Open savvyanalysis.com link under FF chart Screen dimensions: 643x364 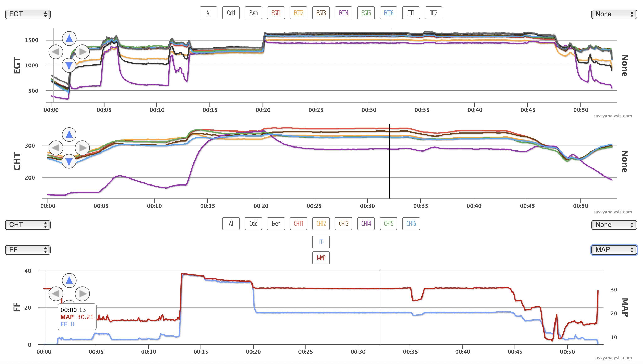point(612,358)
